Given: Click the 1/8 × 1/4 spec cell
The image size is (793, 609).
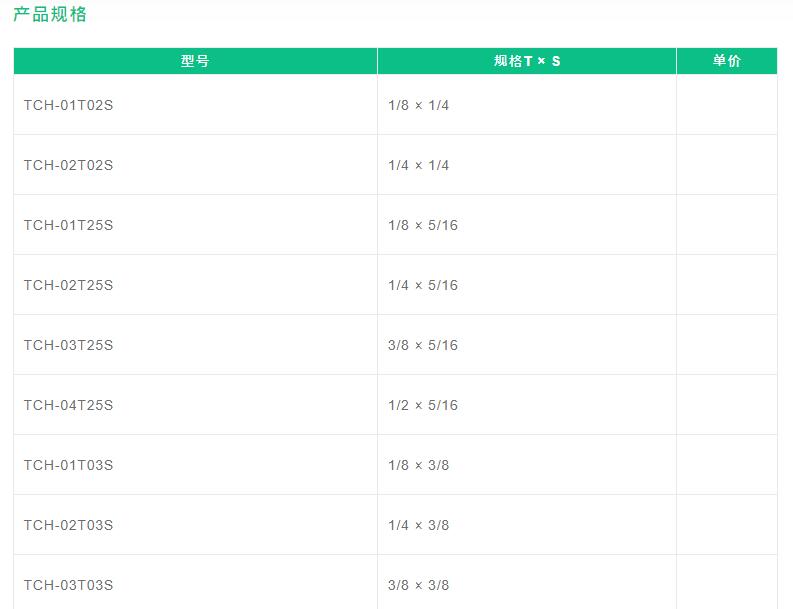Looking at the screenshot, I should point(526,105).
